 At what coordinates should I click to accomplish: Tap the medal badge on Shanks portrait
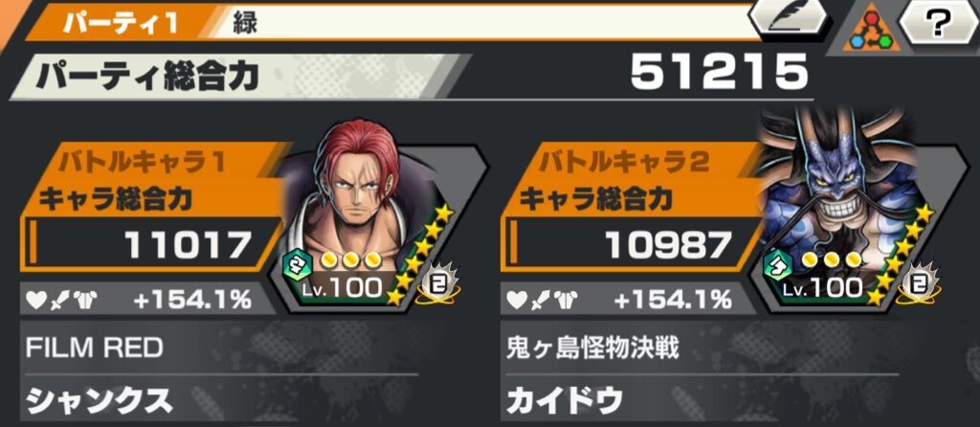(x=440, y=284)
